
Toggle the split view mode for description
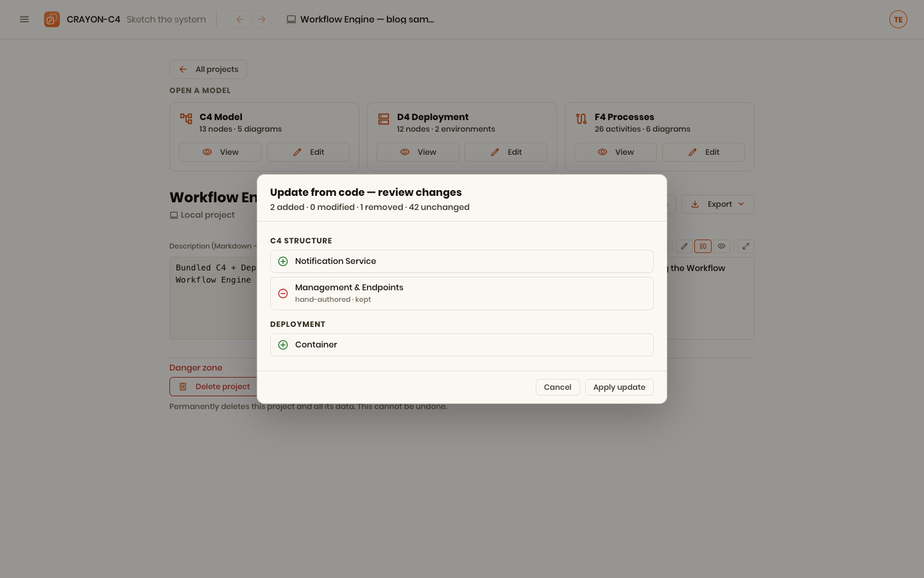tap(703, 246)
